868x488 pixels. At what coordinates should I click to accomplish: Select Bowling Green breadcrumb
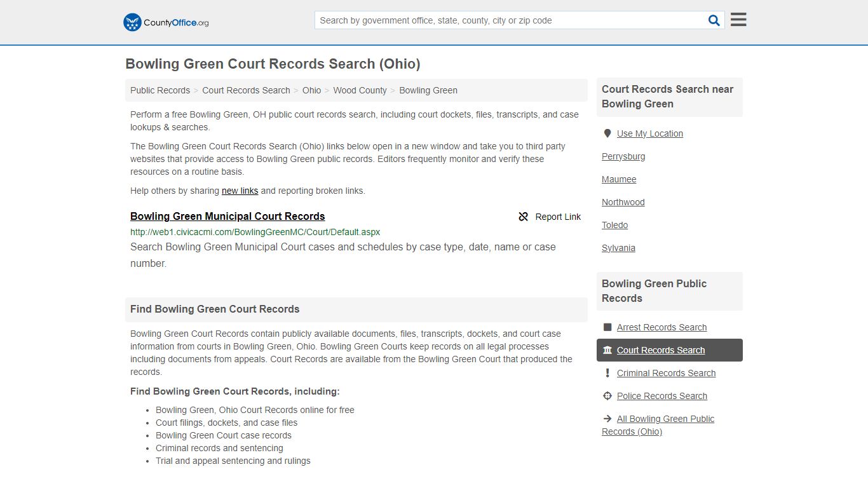coord(428,90)
